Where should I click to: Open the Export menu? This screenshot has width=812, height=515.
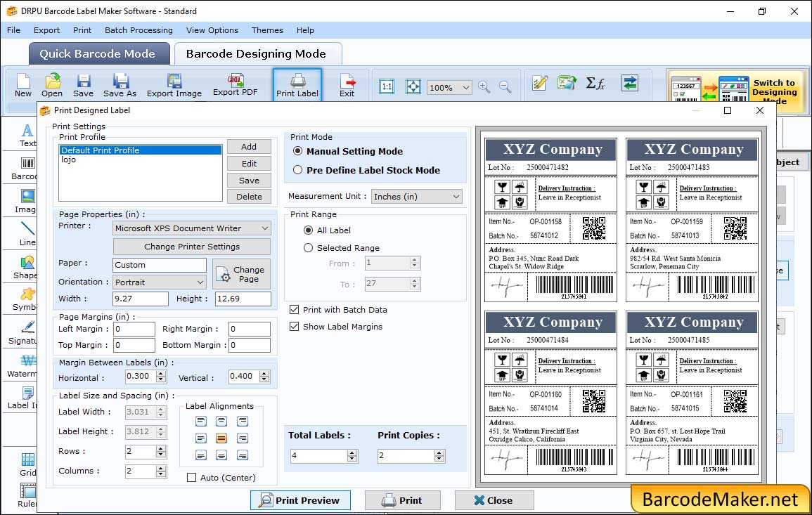(x=46, y=30)
